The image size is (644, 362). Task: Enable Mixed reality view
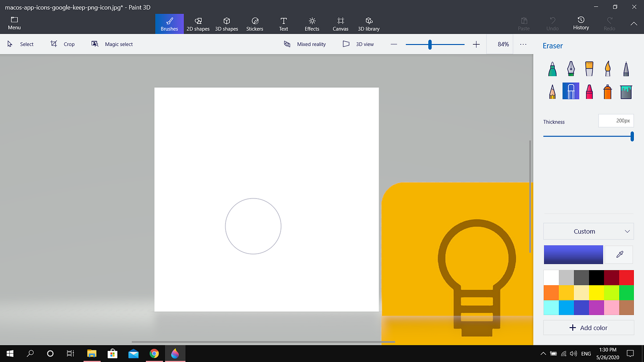[305, 44]
